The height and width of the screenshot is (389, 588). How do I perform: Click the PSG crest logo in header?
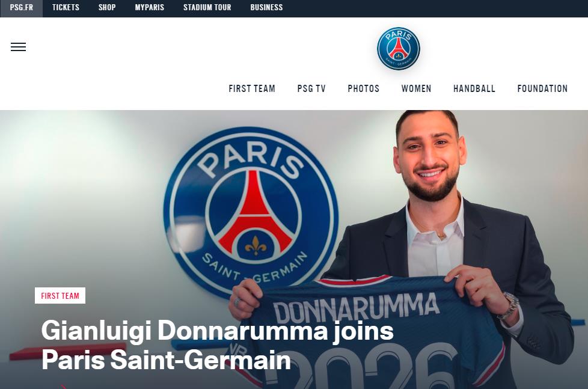(398, 48)
